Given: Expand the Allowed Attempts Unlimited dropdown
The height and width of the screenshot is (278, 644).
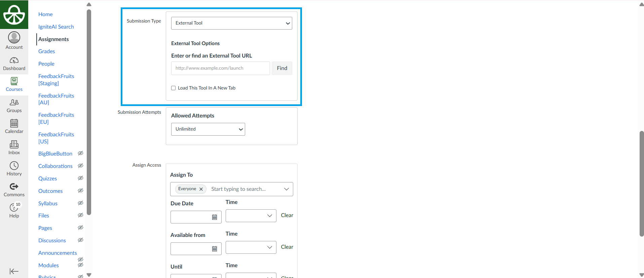Looking at the screenshot, I should pyautogui.click(x=208, y=129).
